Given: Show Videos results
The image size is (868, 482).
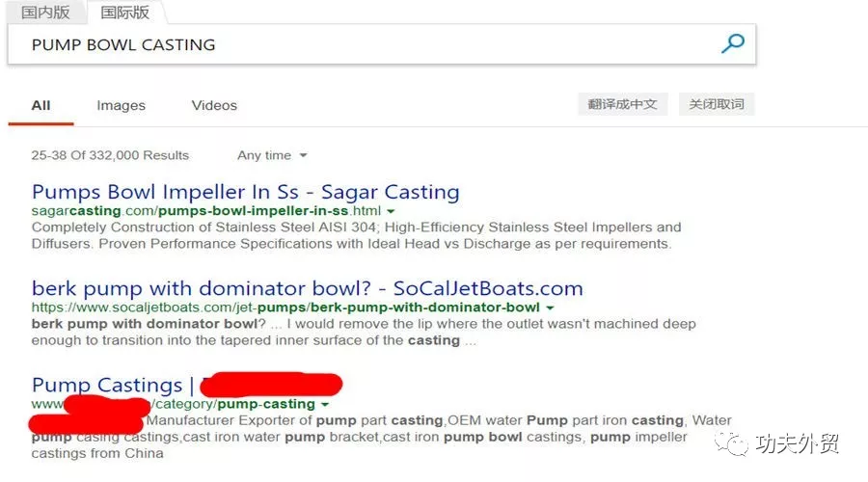Looking at the screenshot, I should pos(214,105).
